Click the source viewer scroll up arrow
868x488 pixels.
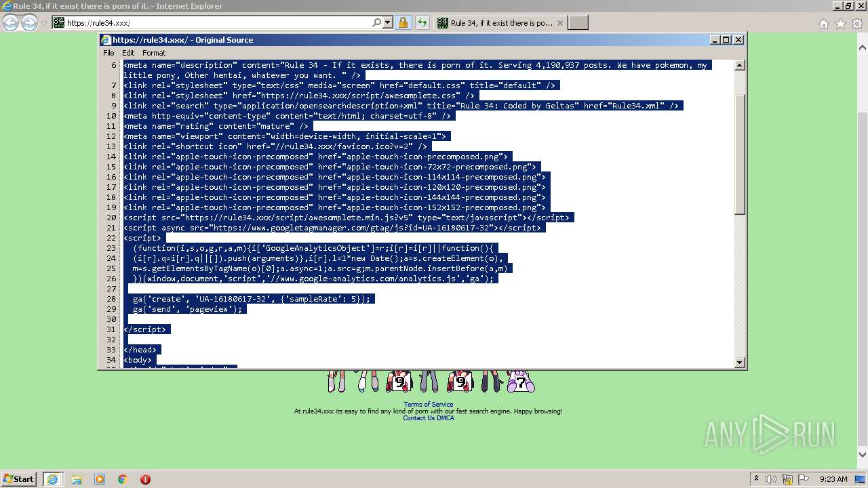(x=740, y=65)
